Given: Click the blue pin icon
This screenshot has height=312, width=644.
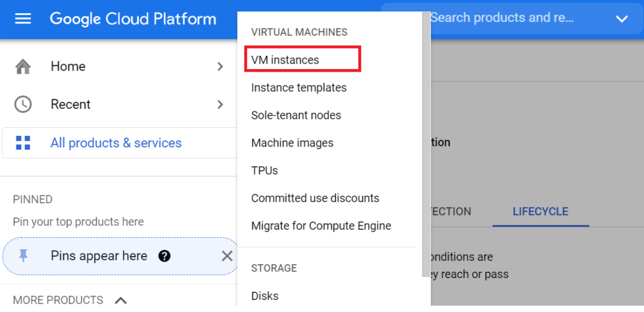Looking at the screenshot, I should coord(23,256).
